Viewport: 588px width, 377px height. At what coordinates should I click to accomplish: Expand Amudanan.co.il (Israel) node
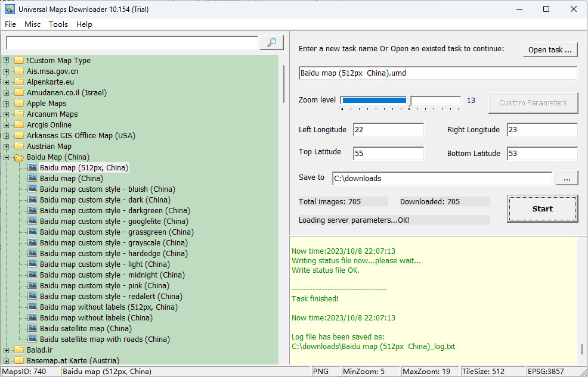(6, 92)
